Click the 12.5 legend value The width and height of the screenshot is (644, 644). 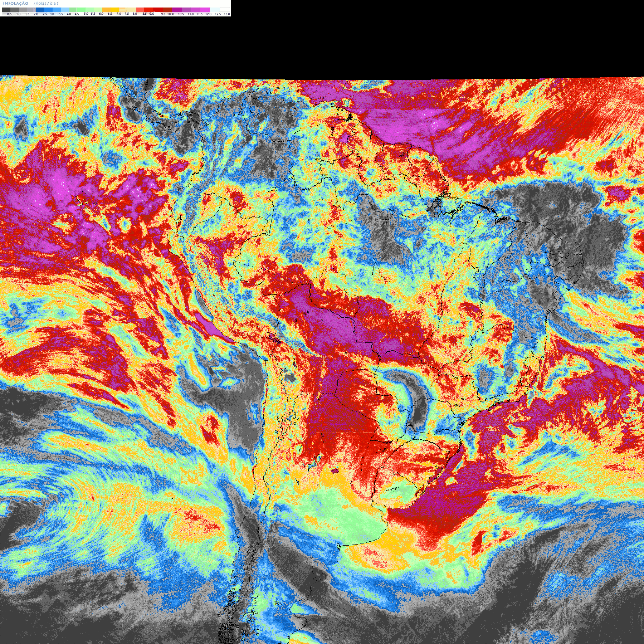pos(218,14)
